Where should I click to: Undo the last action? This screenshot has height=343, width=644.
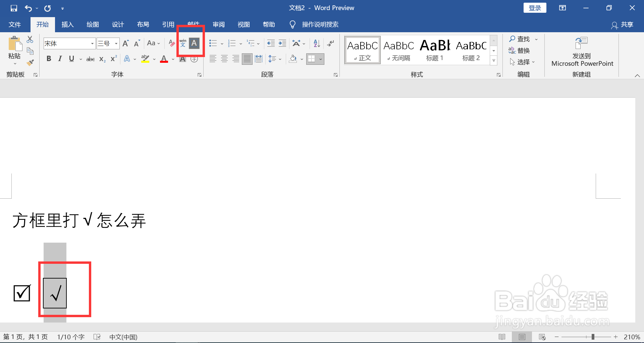pos(29,8)
